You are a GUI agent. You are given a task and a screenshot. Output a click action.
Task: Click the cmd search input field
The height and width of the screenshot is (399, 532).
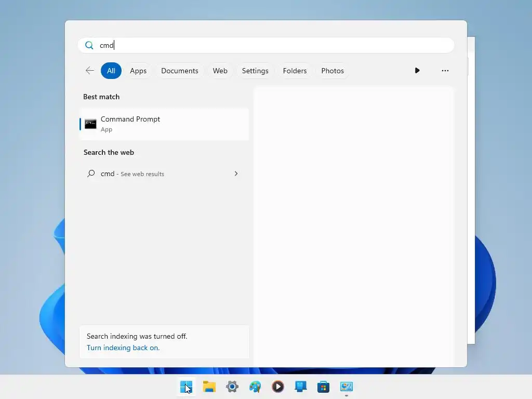[x=266, y=45]
